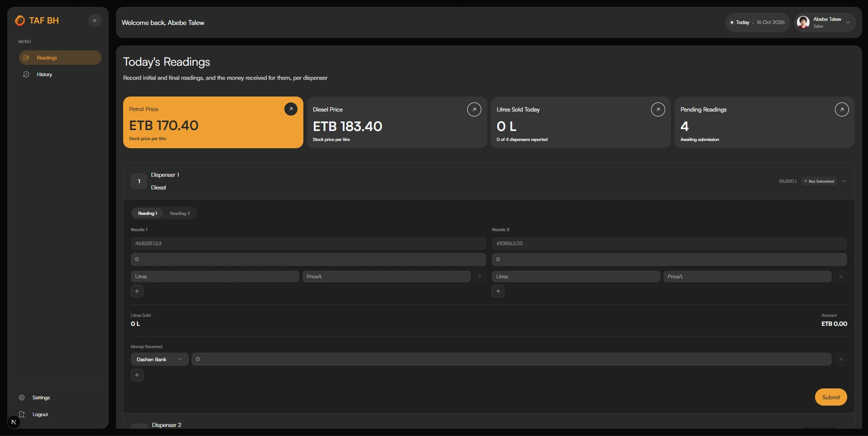
Task: Remove the Nozzle 1 Litres/Price row
Action: click(480, 276)
